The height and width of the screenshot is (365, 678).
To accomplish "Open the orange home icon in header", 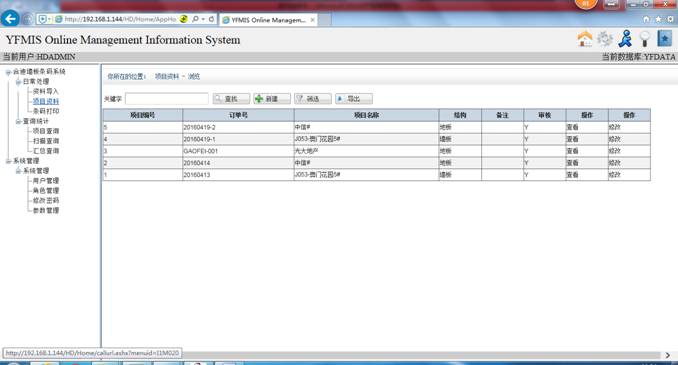I will point(585,39).
